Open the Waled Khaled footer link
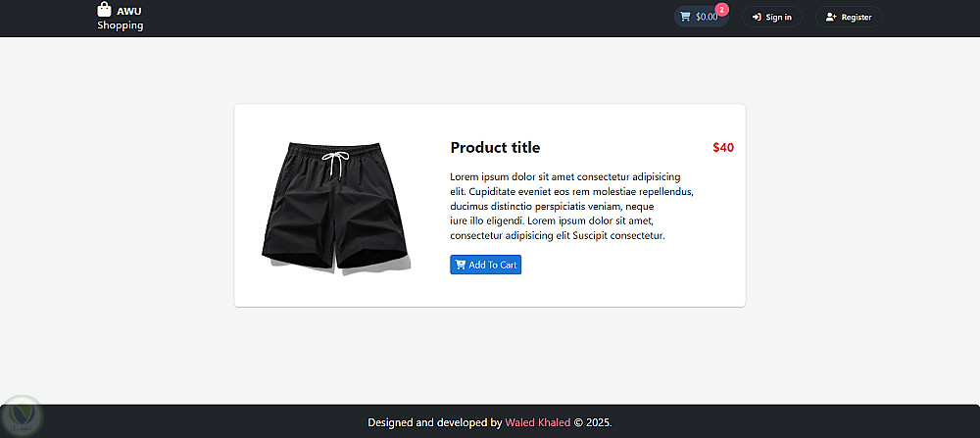 click(538, 423)
